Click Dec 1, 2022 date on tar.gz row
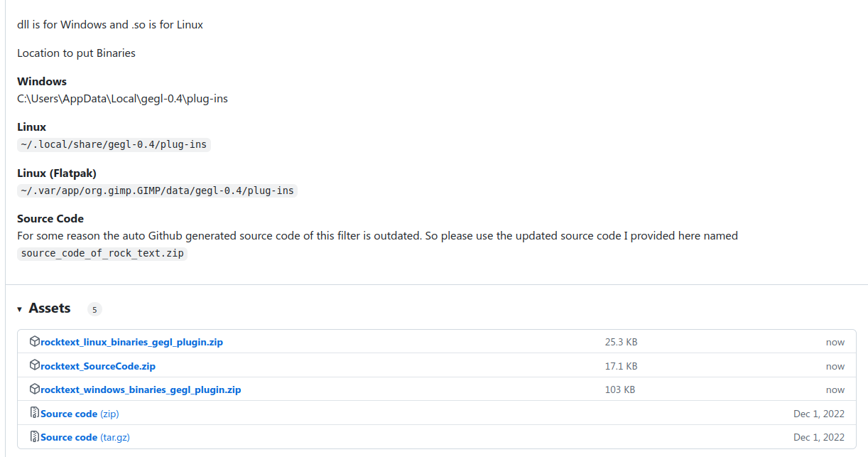The height and width of the screenshot is (457, 868). click(819, 438)
